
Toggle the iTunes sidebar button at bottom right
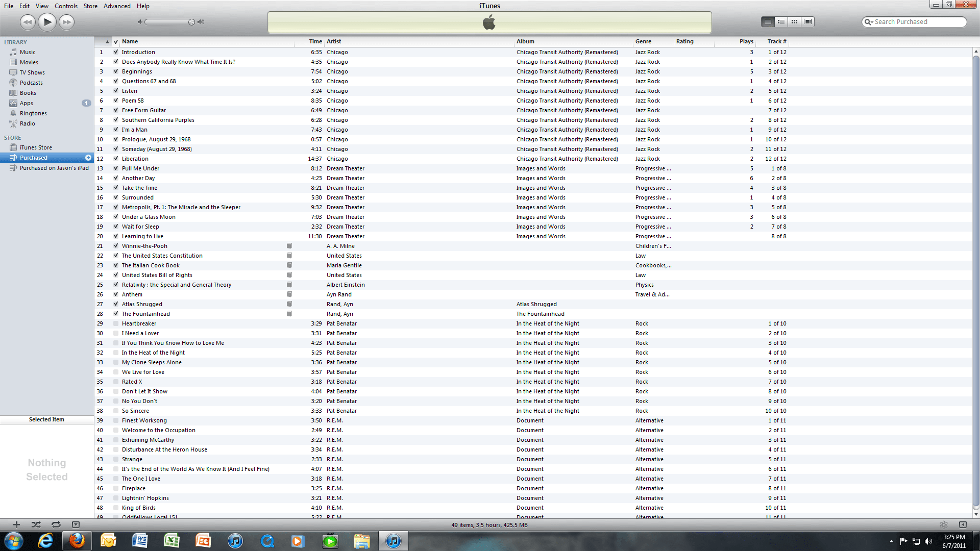(963, 524)
